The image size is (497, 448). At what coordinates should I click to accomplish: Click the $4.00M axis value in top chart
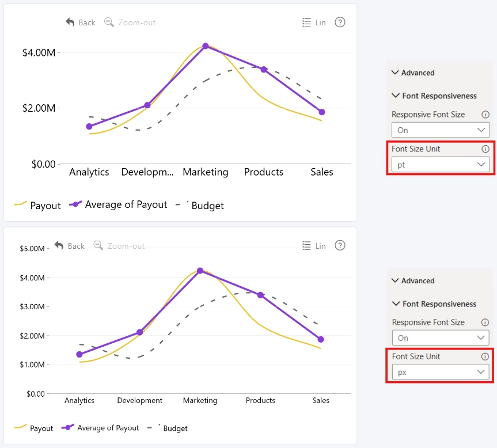click(39, 52)
